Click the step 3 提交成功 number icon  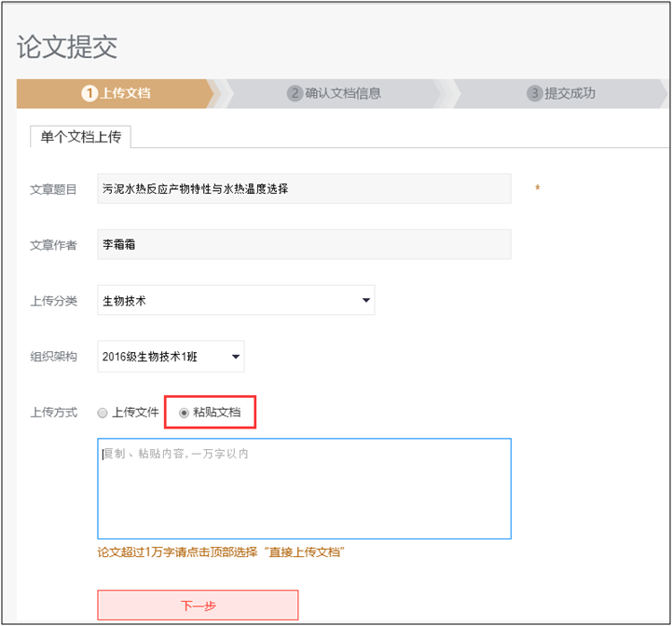[534, 93]
